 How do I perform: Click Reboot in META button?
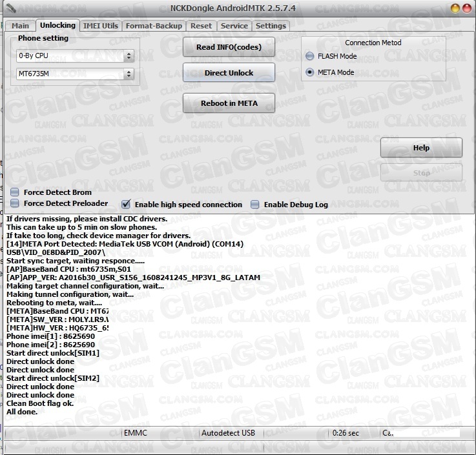click(229, 103)
